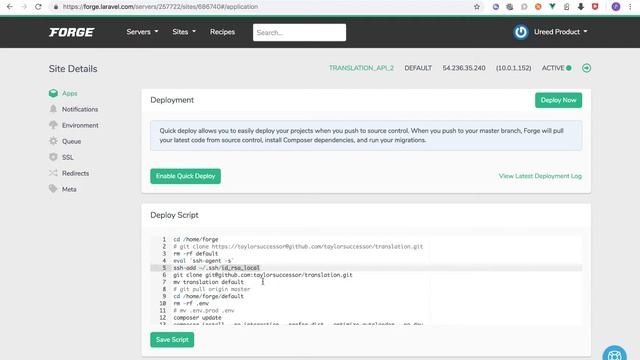Click inside the deploy script editor line 6

click(x=262, y=275)
